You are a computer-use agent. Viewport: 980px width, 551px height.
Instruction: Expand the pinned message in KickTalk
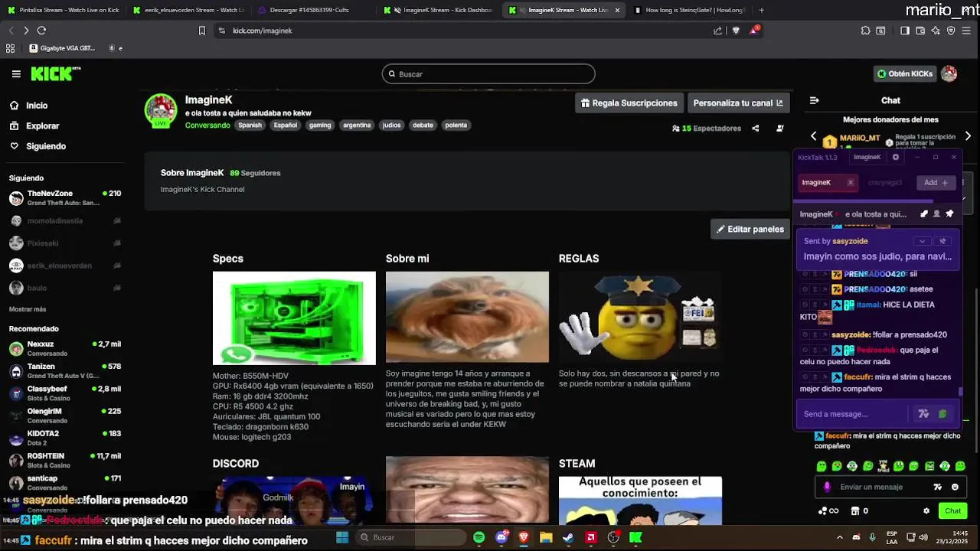pyautogui.click(x=922, y=241)
